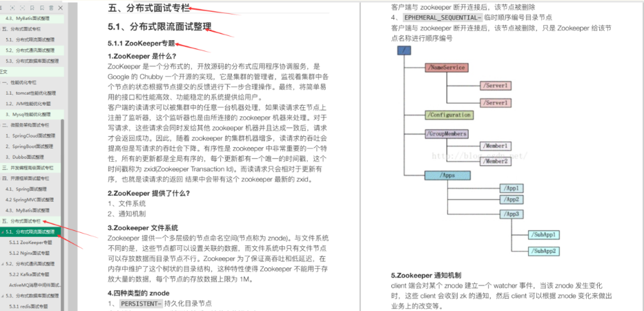Open the 正文 outline entry
Viewport: 644px width, 311px height.
[x=3, y=72]
